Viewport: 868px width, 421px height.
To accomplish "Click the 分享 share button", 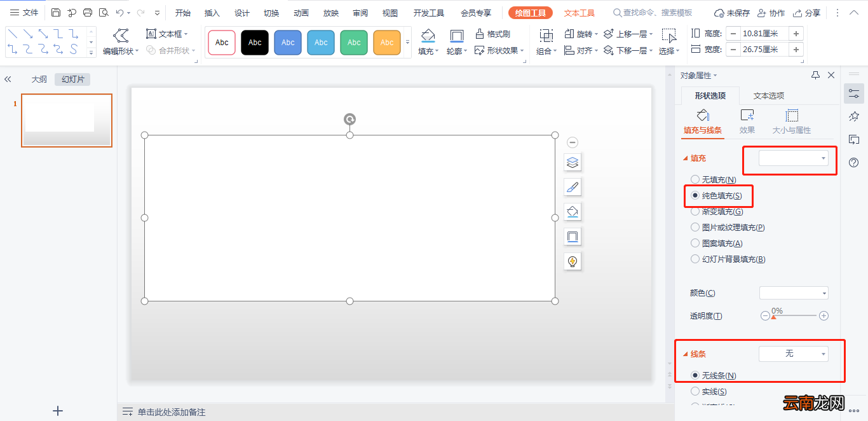I will pyautogui.click(x=806, y=13).
